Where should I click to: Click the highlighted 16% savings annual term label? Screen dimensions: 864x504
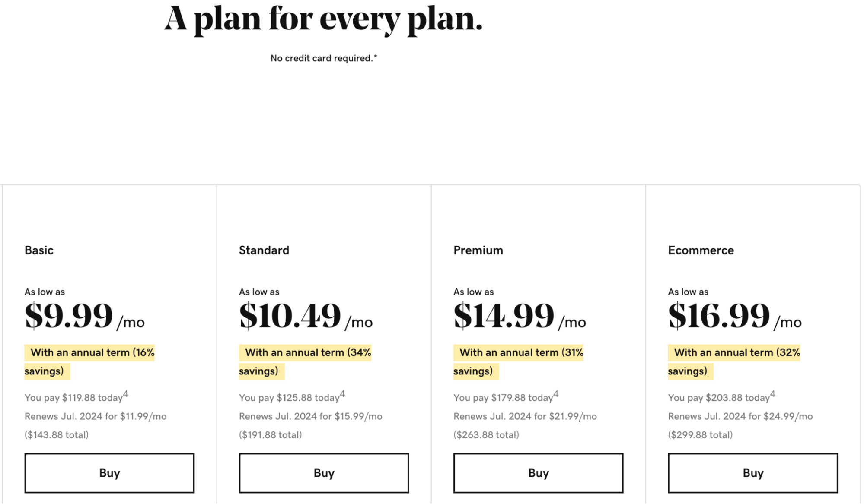pos(92,353)
